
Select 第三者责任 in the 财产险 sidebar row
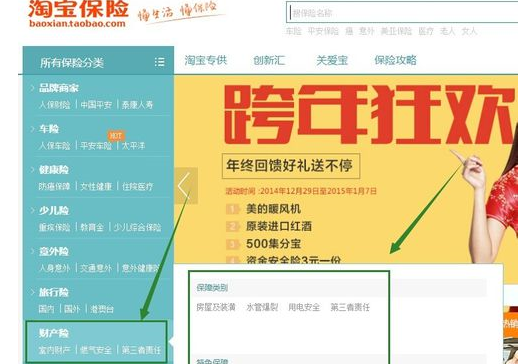(141, 350)
